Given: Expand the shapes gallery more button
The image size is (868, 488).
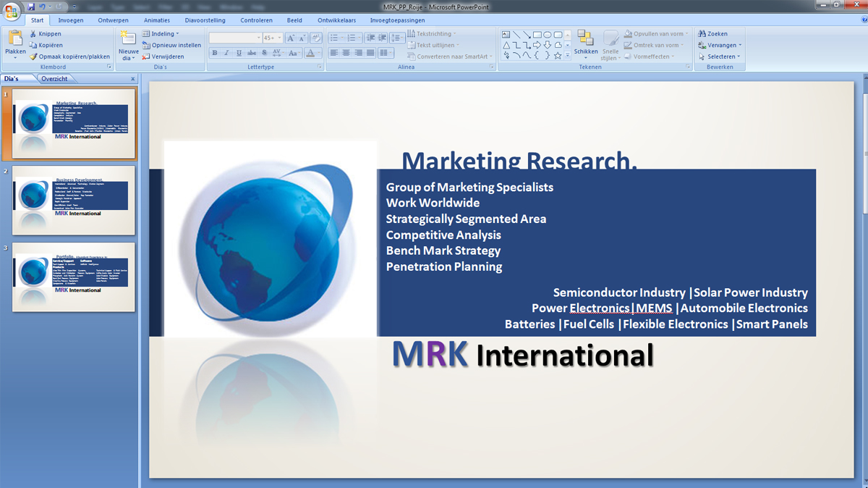Looking at the screenshot, I should 568,56.
